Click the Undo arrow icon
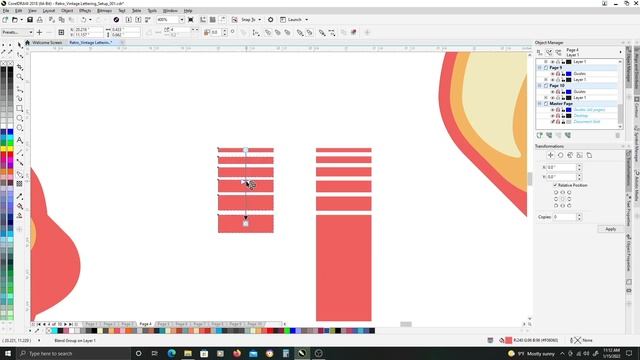Viewport: 640px width, 360px height. [x=83, y=20]
